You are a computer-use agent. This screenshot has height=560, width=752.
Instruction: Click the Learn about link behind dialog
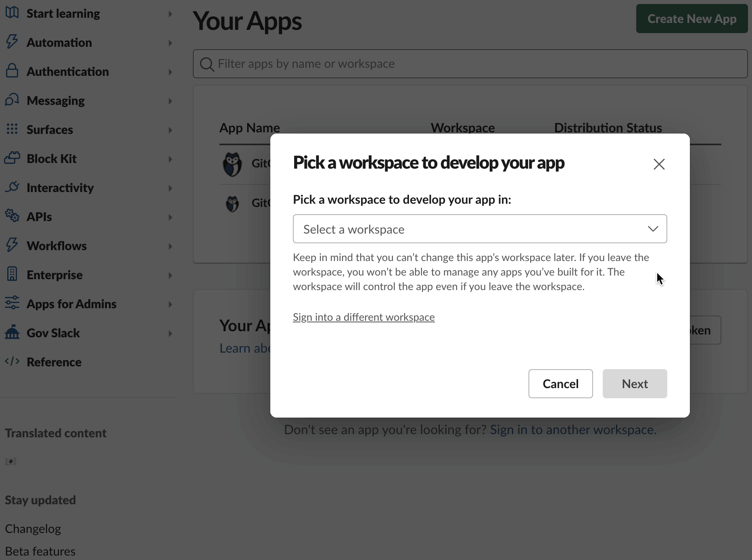click(x=245, y=348)
